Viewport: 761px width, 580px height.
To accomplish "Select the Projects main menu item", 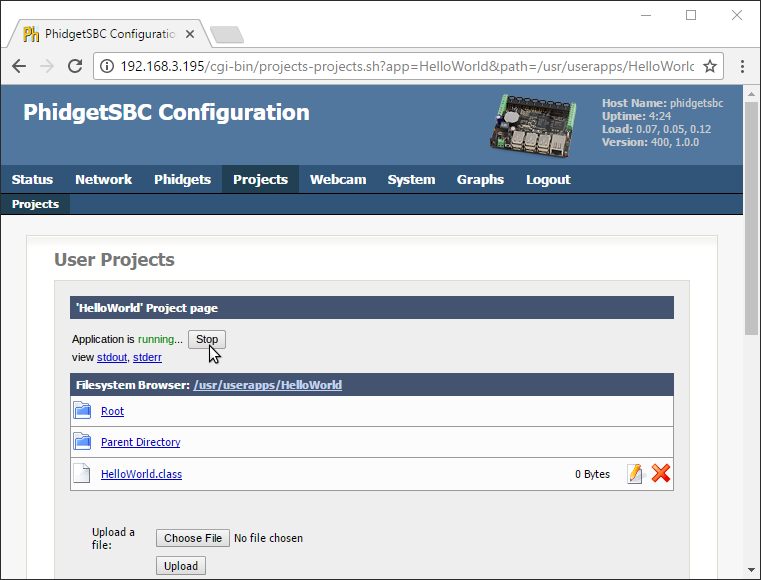I will point(261,180).
